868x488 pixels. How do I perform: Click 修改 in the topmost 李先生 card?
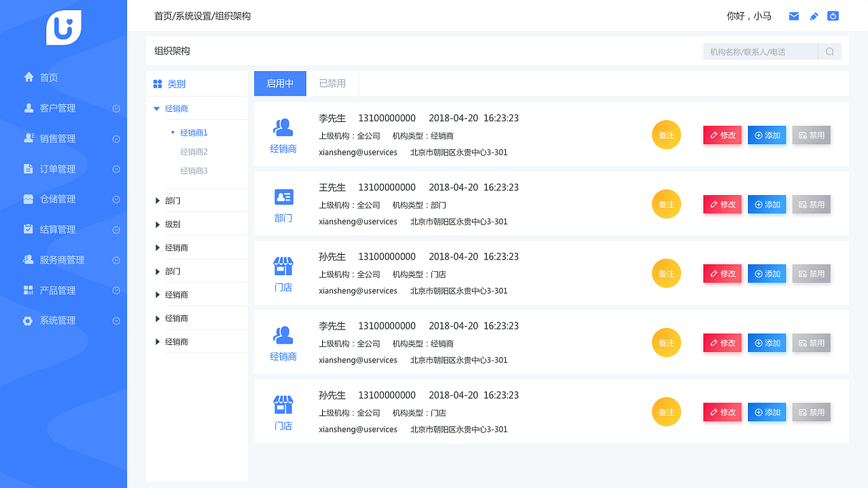click(722, 135)
